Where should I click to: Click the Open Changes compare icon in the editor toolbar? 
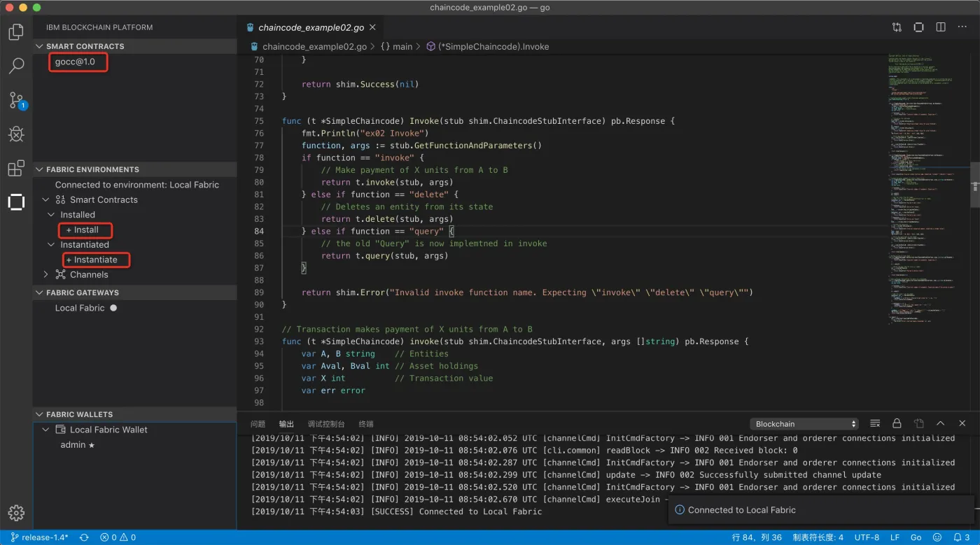click(897, 27)
